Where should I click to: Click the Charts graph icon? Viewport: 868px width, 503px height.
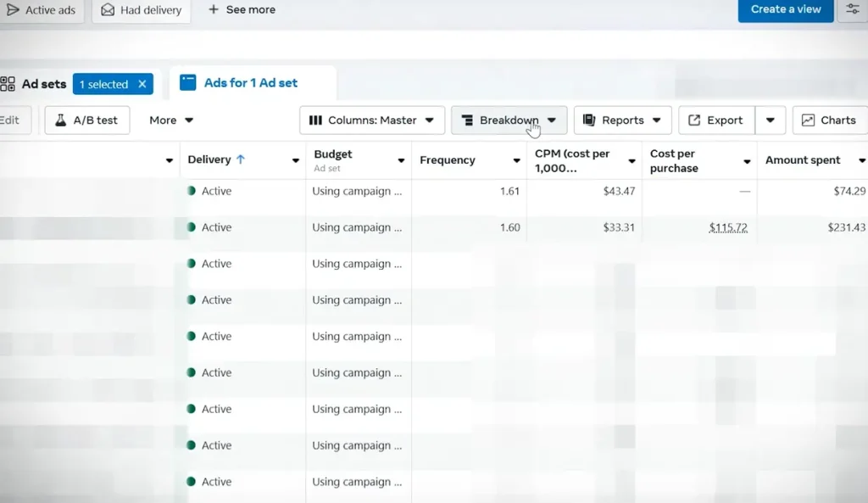(x=808, y=120)
